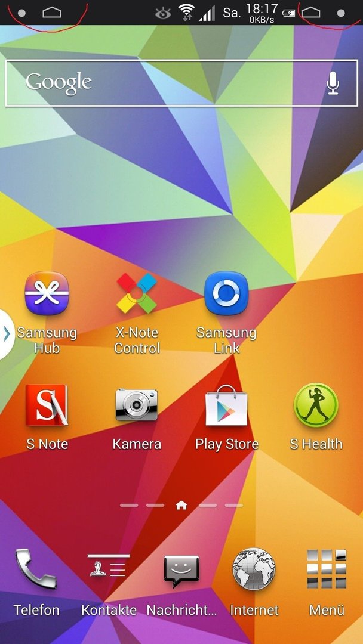Tap the mobile signal strength icon
Image resolution: width=363 pixels, height=644 pixels.
pyautogui.click(x=207, y=14)
